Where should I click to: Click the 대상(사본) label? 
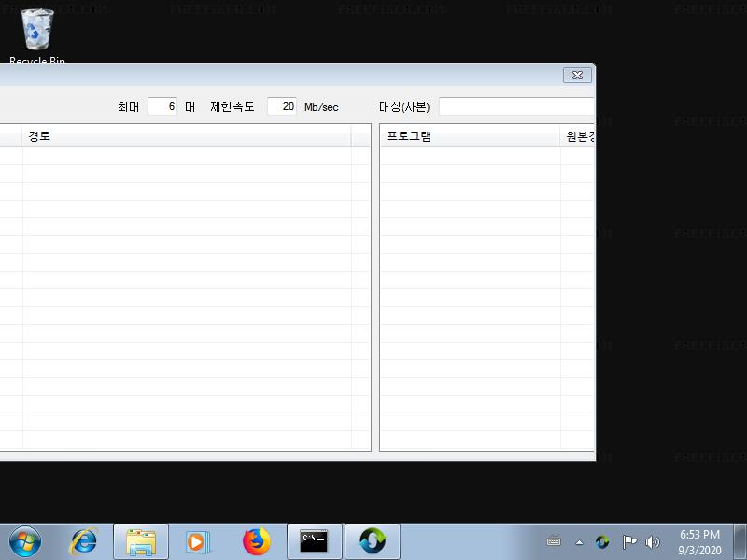[x=404, y=107]
